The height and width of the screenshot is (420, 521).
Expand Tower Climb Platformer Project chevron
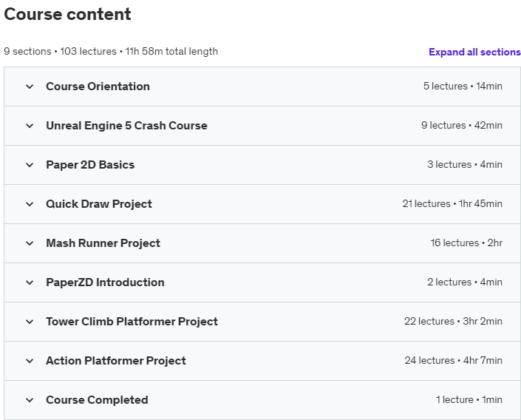click(x=30, y=322)
